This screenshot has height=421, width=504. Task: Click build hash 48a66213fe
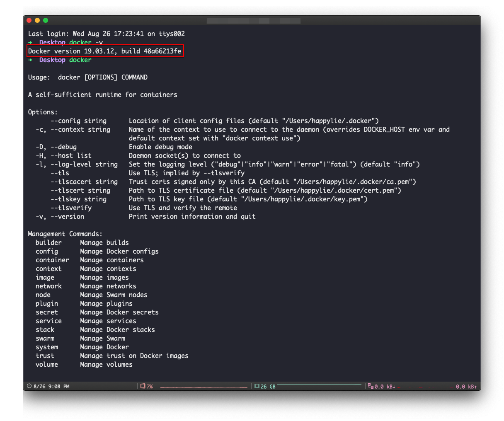click(162, 51)
